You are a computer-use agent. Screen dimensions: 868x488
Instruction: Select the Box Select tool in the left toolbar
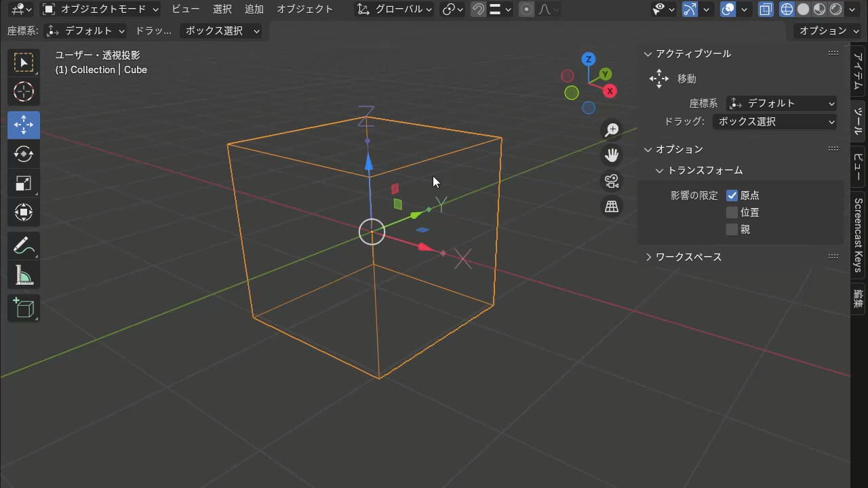tap(24, 63)
